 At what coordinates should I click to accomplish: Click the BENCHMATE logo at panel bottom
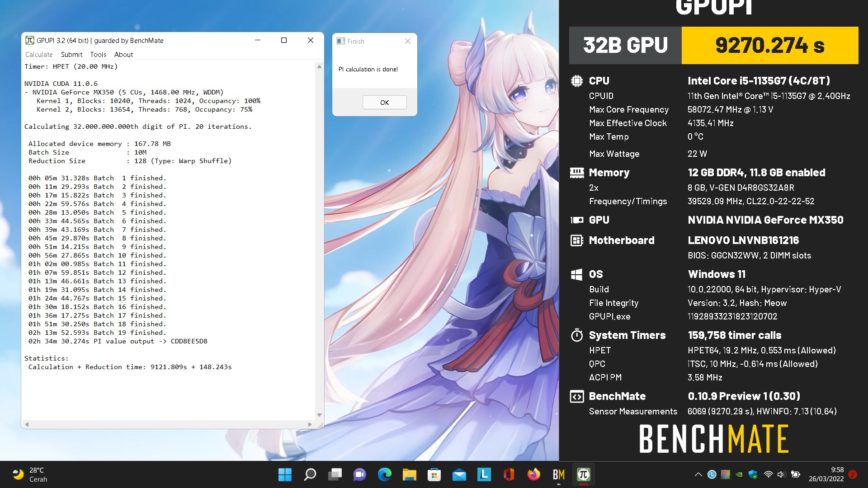tap(714, 439)
